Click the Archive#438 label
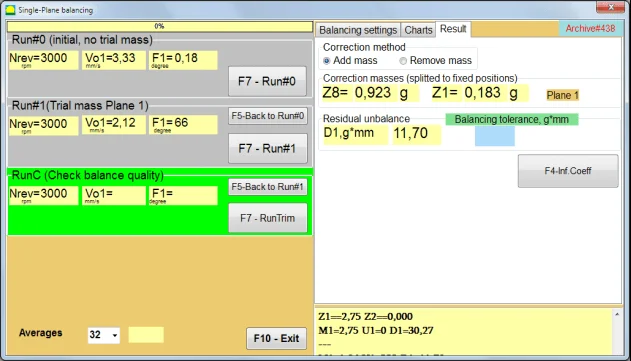The width and height of the screenshot is (631, 361). point(590,29)
